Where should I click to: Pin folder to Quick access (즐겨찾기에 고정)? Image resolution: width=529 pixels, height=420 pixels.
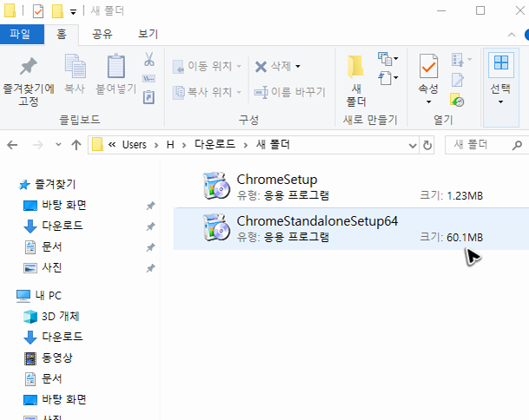click(29, 81)
